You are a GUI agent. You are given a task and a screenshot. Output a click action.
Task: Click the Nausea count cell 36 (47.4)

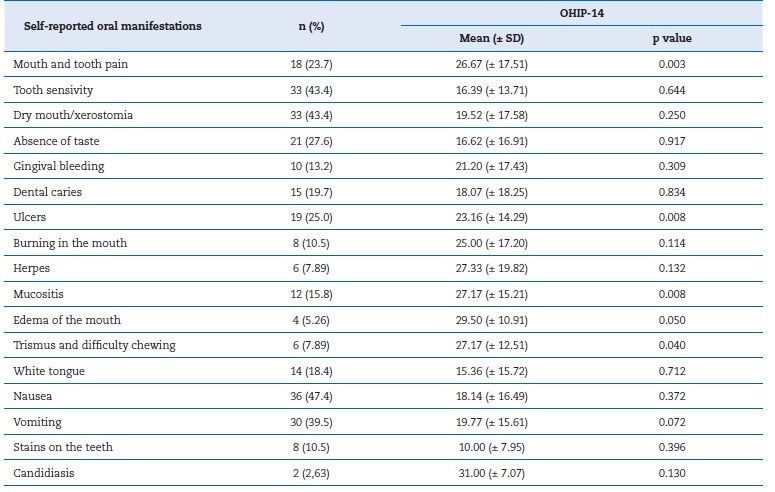(x=307, y=396)
